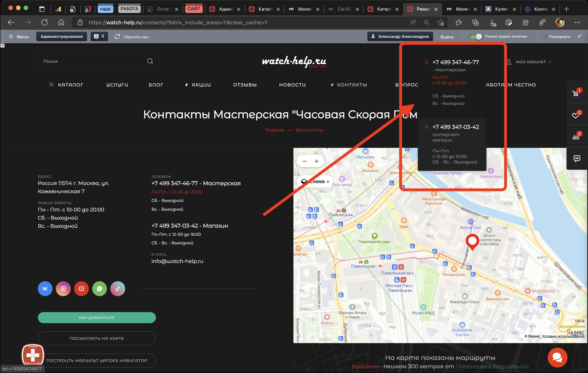The width and height of the screenshot is (588, 373).
Task: Open the feedback speech bubble sidebar icon
Action: coord(577,159)
